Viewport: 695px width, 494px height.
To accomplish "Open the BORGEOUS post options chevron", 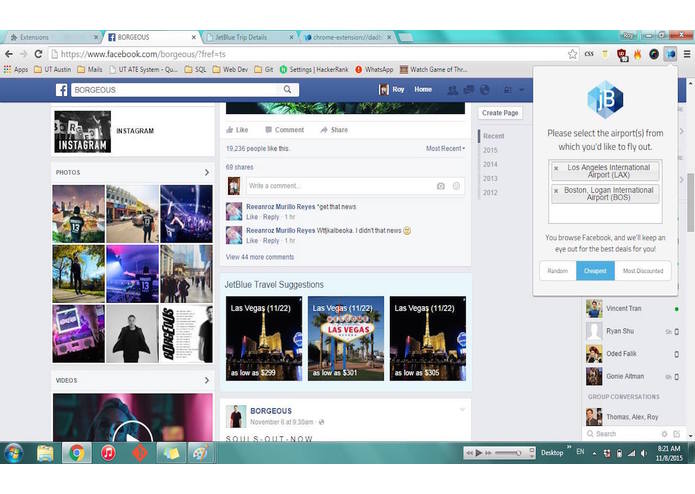I will tap(462, 409).
